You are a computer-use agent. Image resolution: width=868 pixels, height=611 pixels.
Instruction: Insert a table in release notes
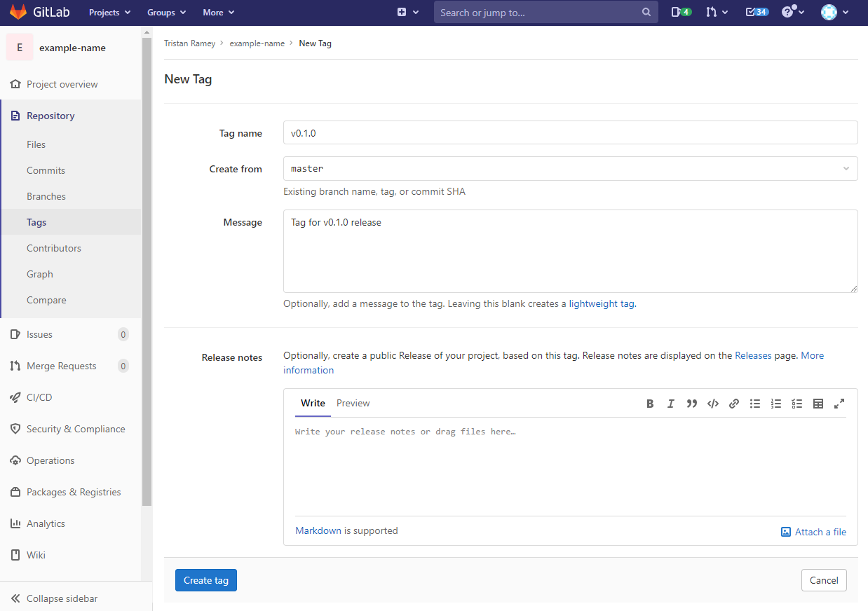coord(818,404)
